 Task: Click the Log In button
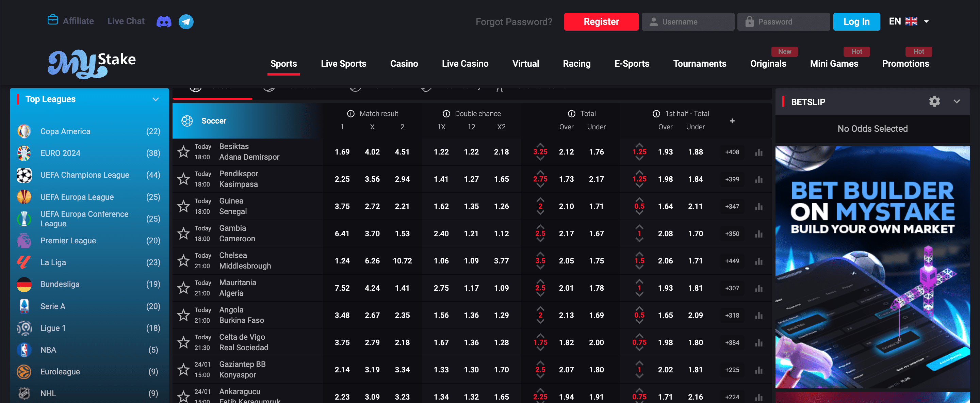856,22
